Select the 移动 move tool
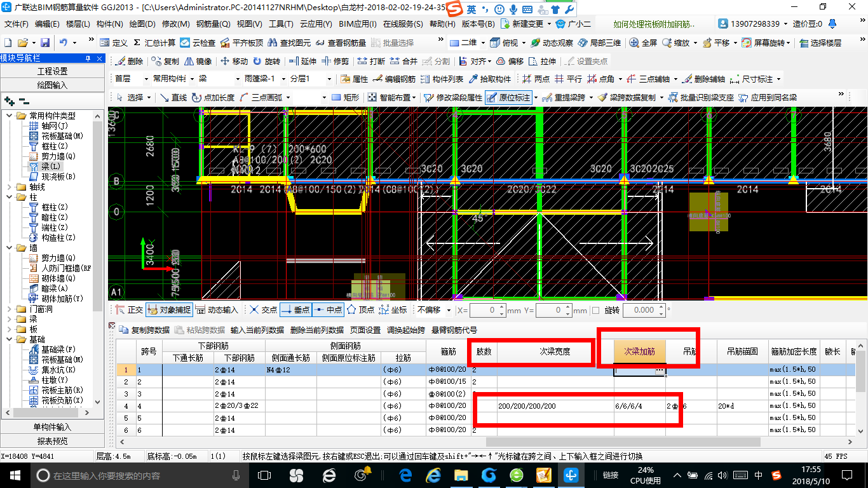 tap(234, 61)
